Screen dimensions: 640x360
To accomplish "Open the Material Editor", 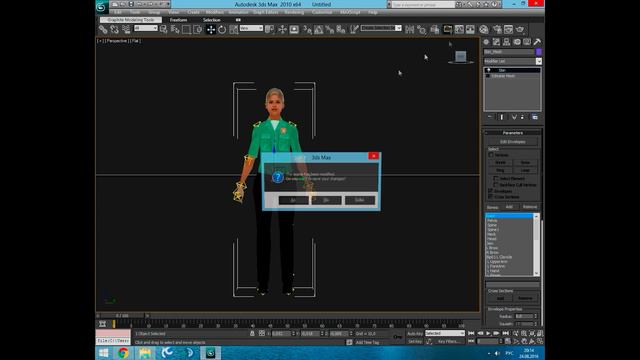I will (484, 29).
